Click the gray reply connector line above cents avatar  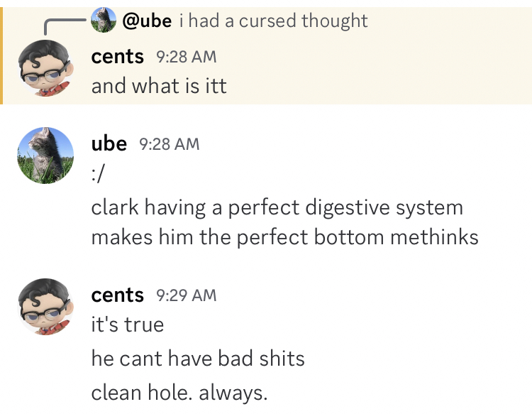pos(62,23)
